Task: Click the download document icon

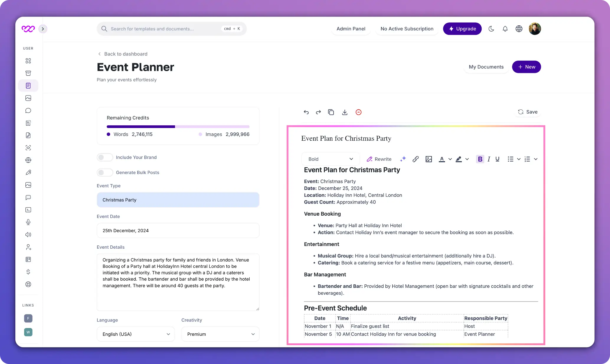Action: click(x=345, y=112)
